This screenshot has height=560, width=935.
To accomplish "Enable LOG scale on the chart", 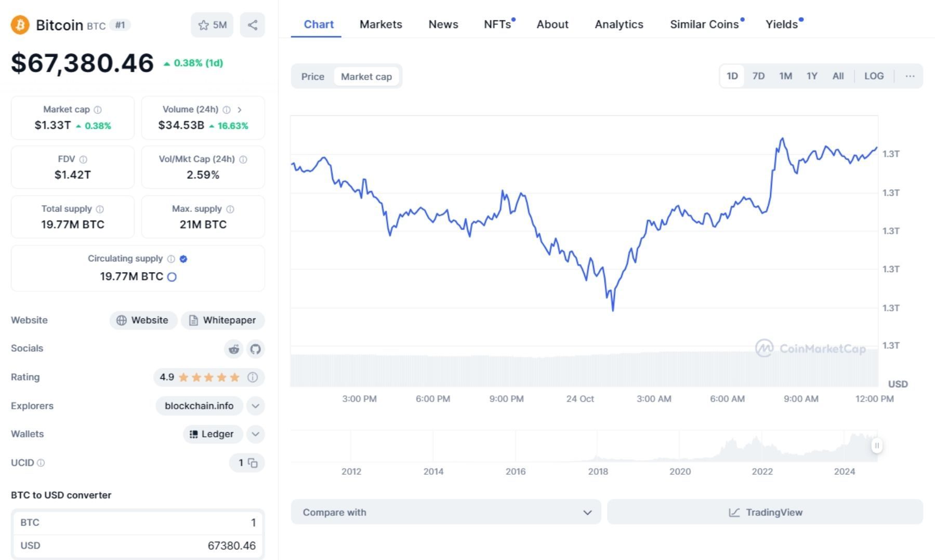I will pyautogui.click(x=874, y=76).
